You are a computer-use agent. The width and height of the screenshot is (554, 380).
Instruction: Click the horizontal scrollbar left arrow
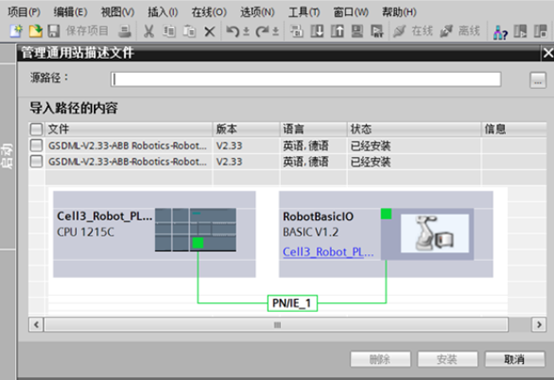[36, 325]
